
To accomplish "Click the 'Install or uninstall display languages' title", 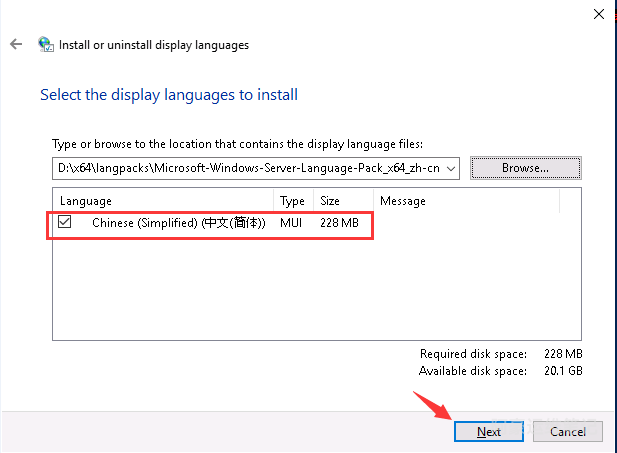I will coord(154,45).
